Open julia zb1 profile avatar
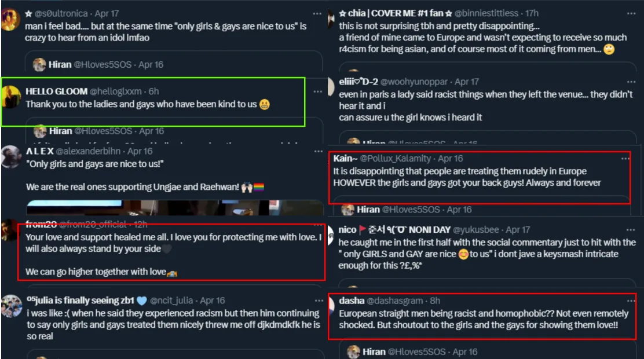 (11, 306)
